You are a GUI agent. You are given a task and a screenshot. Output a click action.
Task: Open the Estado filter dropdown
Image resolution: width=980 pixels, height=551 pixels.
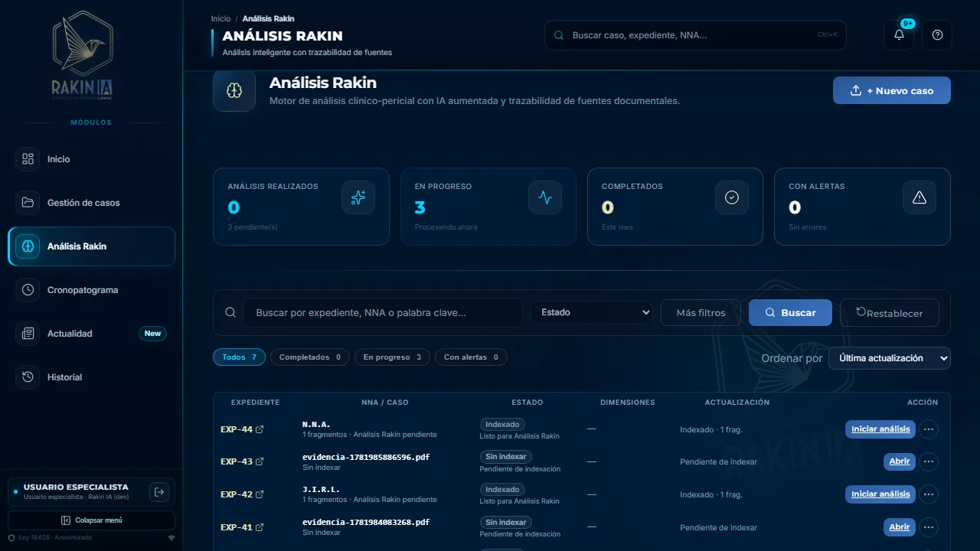click(592, 312)
